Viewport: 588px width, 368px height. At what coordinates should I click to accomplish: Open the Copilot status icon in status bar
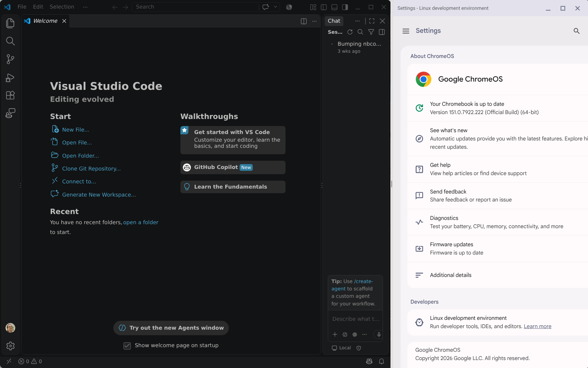coord(369,361)
